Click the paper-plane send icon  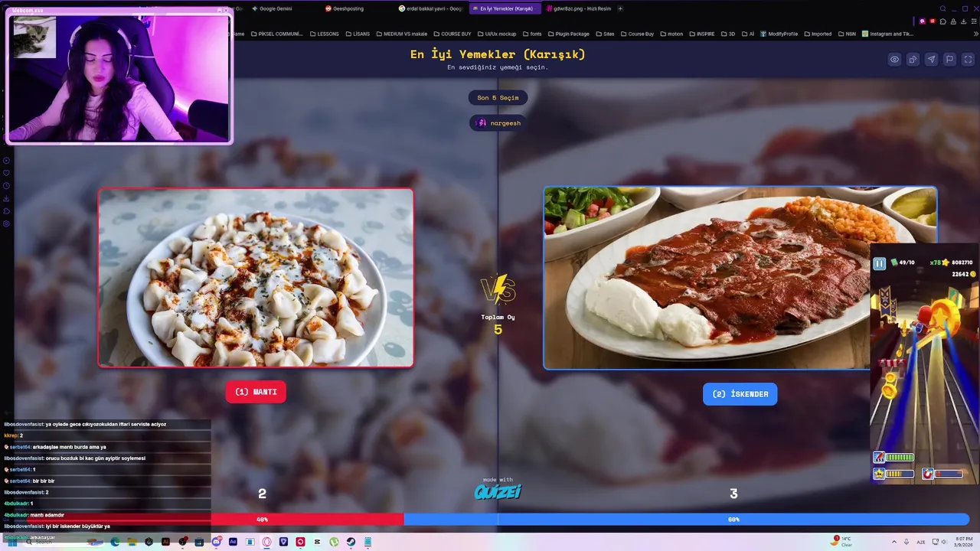tap(931, 60)
